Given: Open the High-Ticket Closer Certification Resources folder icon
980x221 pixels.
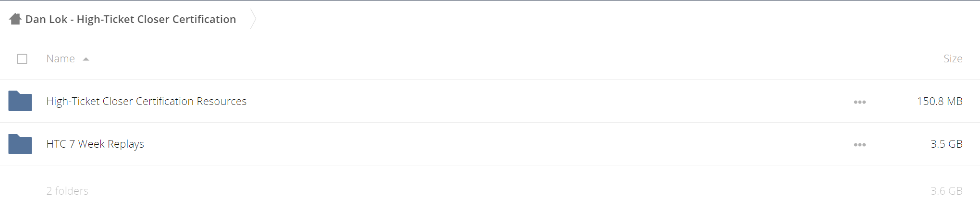Looking at the screenshot, I should [x=20, y=101].
